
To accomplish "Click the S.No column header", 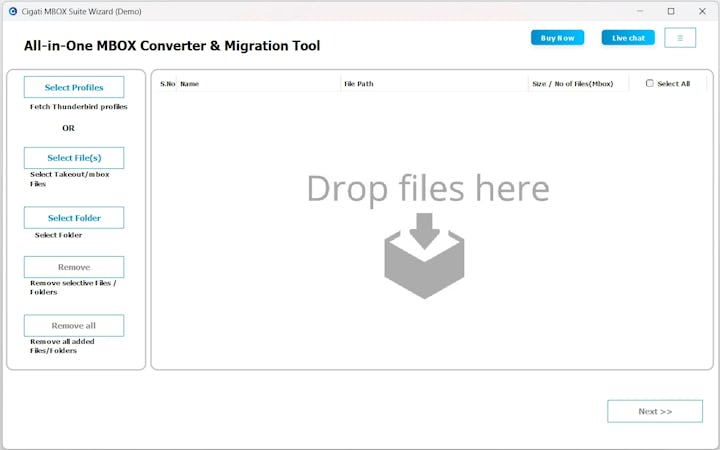I will (168, 84).
